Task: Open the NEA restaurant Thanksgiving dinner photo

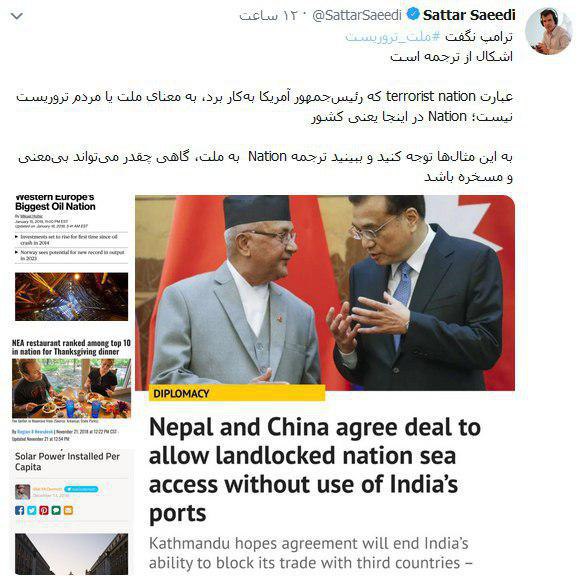Action: [x=72, y=388]
